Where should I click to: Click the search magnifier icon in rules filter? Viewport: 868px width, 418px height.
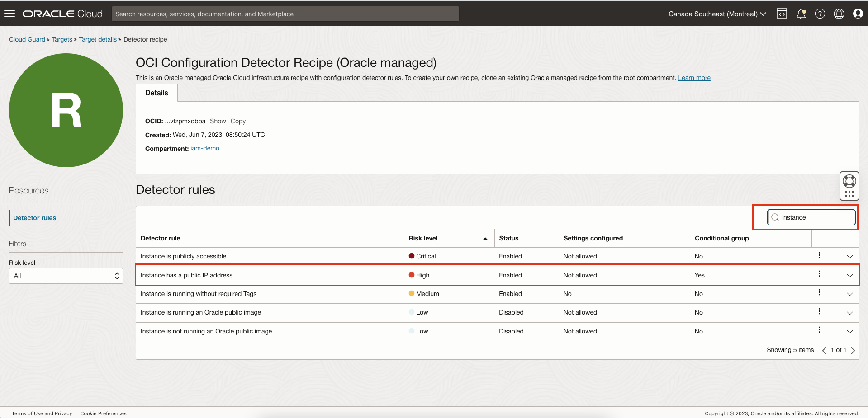[x=775, y=217]
